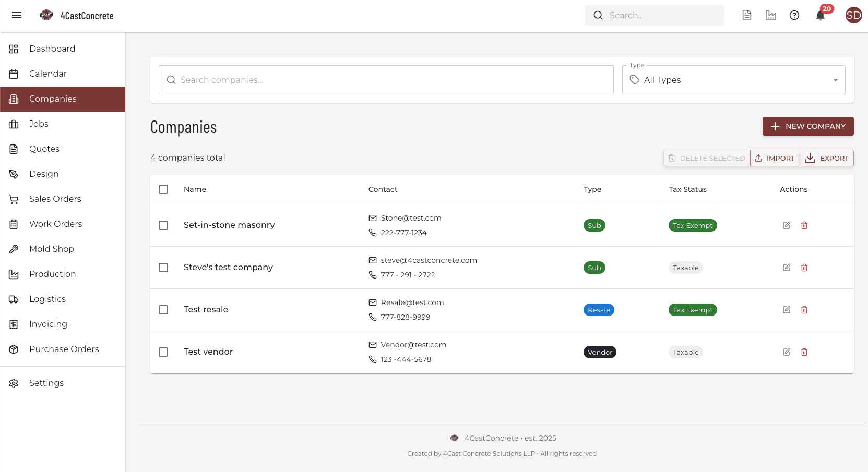Expand the Type filter dropdown
This screenshot has width=868, height=472.
733,80
